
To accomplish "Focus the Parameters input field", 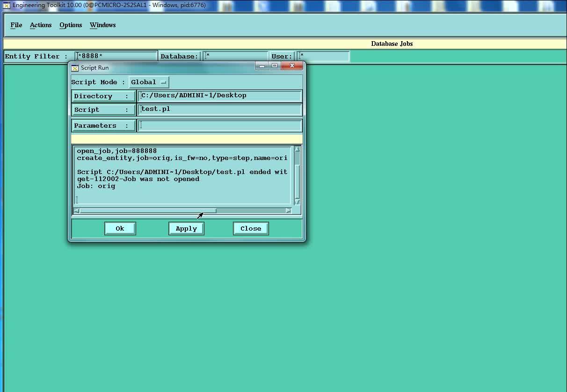I will tap(220, 126).
